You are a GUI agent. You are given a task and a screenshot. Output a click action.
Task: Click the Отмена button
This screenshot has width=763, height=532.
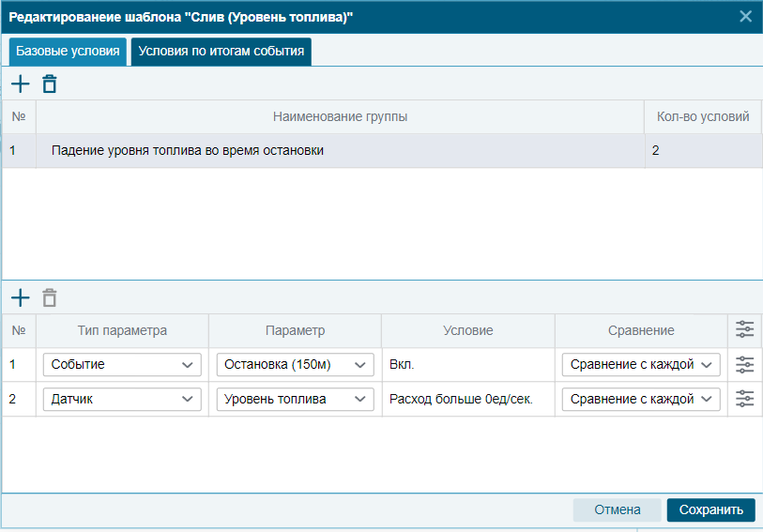(617, 509)
